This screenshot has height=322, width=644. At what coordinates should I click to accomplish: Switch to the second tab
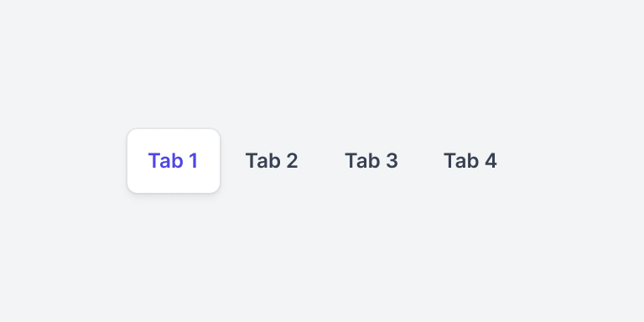click(272, 161)
